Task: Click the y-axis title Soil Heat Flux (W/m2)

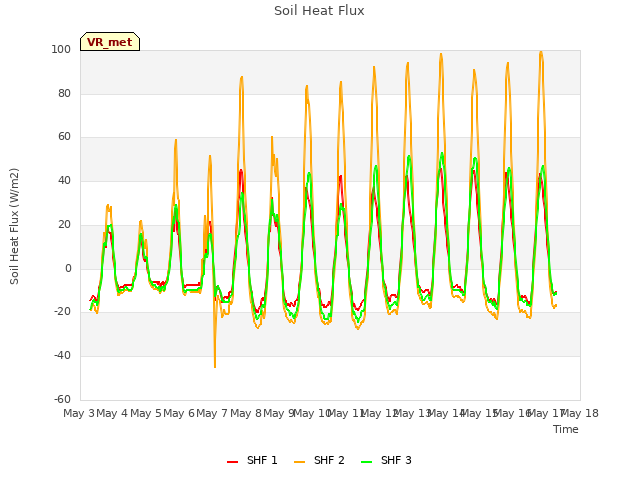Action: coord(14,226)
